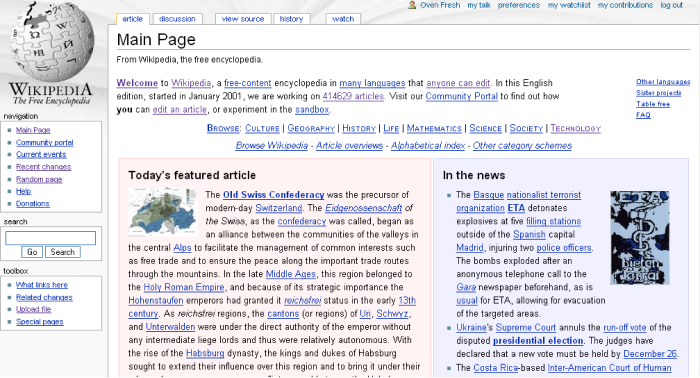This screenshot has height=378, width=700.
Task: Browse the Geography category
Action: 311,129
